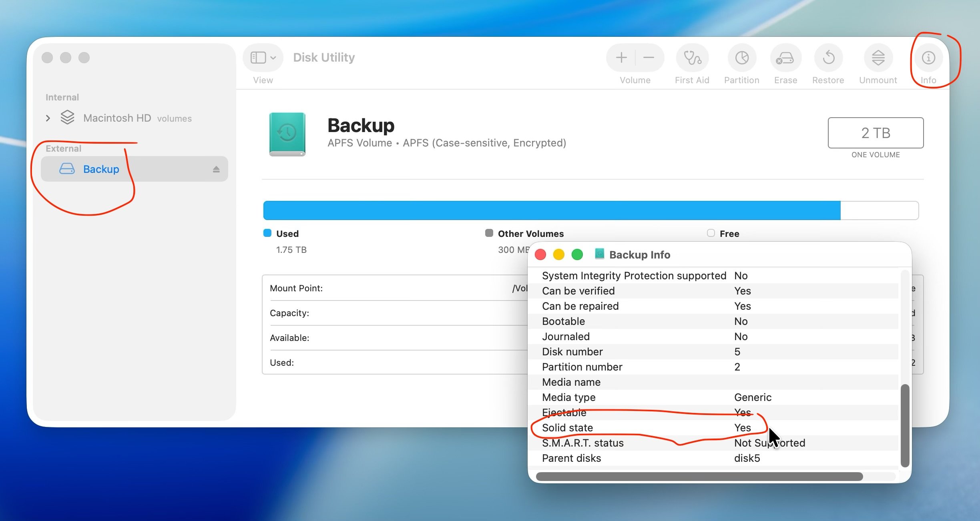Viewport: 980px width, 521px height.
Task: Eject the Backup drive in sidebar
Action: pos(216,169)
